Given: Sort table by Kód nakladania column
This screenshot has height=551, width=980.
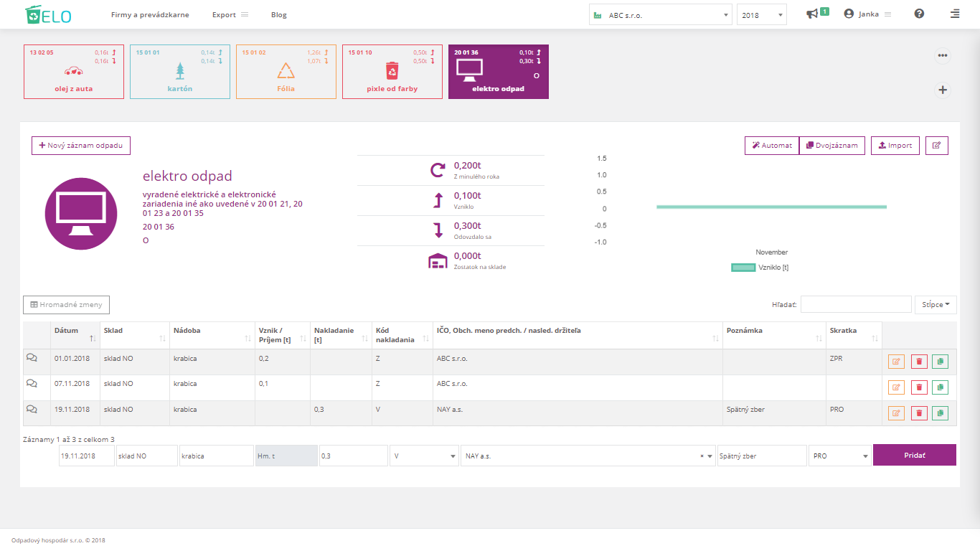Looking at the screenshot, I should click(402, 334).
